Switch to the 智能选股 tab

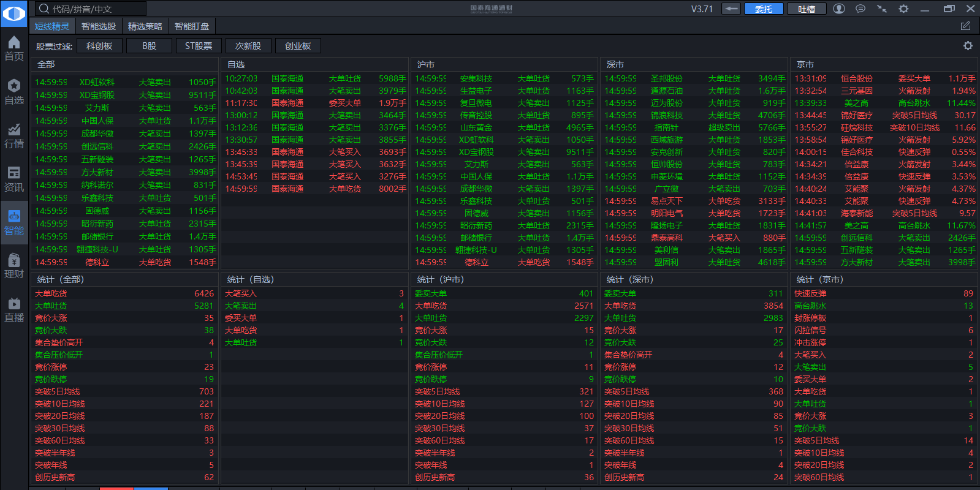pyautogui.click(x=99, y=26)
